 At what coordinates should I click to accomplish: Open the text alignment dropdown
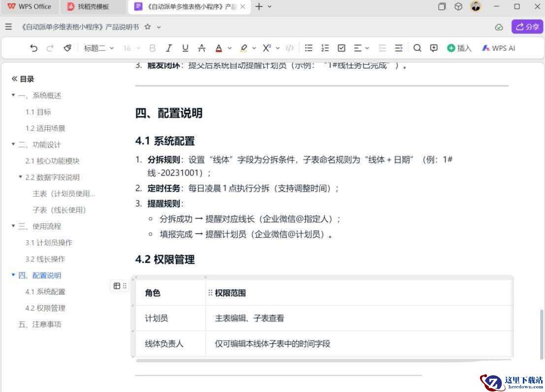pos(361,48)
